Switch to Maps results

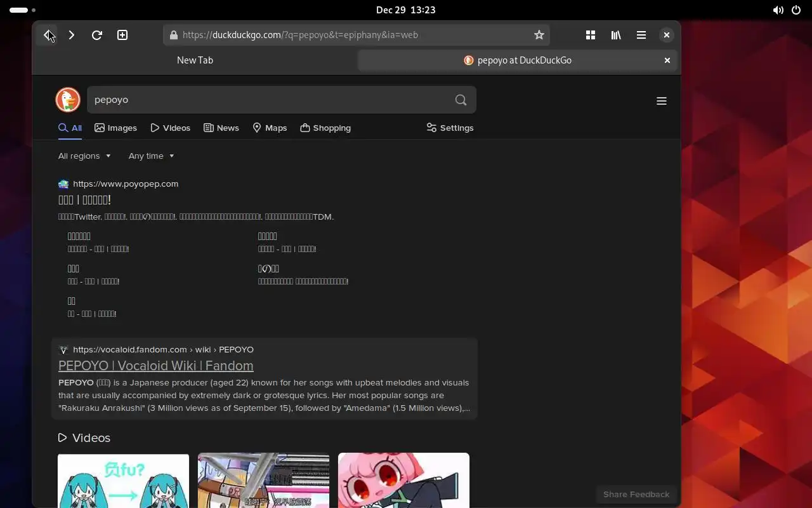(270, 128)
